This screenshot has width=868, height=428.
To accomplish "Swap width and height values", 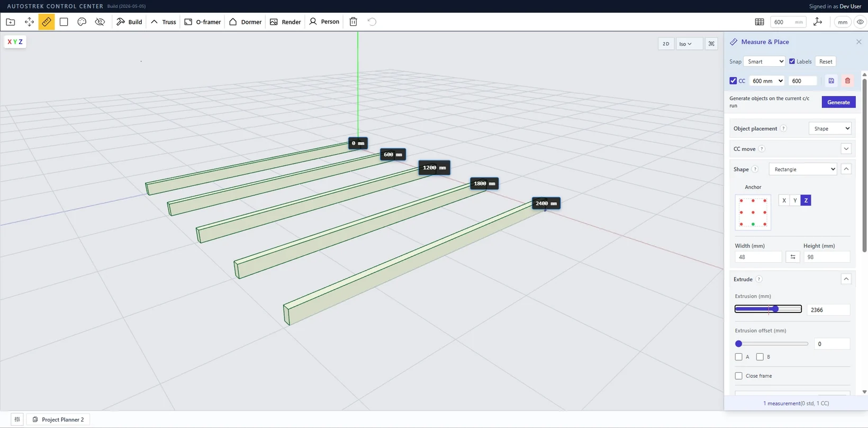I will [x=792, y=257].
